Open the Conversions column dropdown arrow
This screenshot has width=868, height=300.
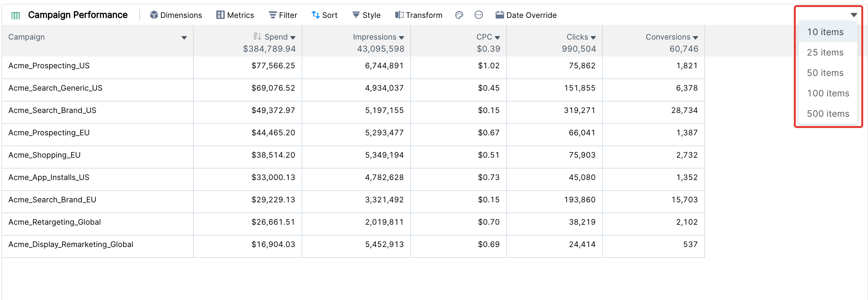click(x=695, y=38)
